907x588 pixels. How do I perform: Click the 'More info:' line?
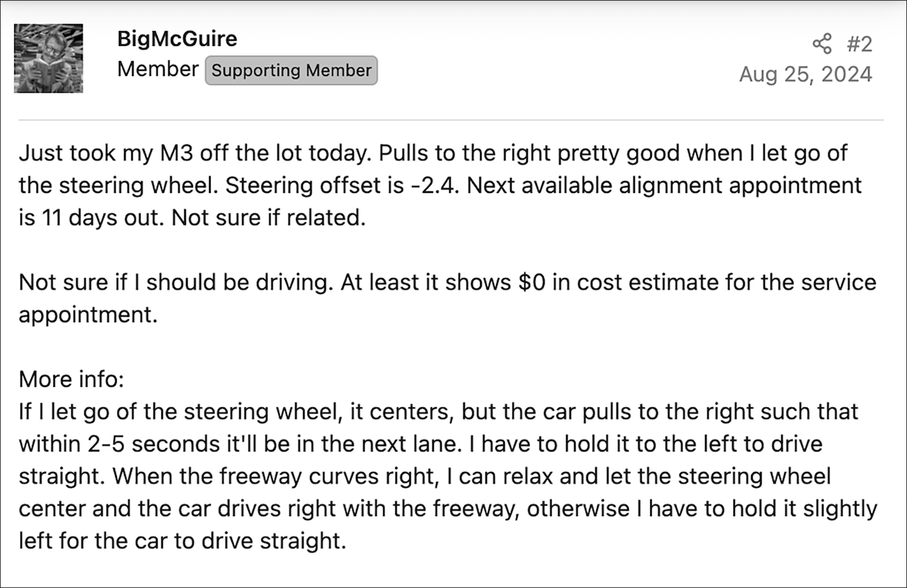pyautogui.click(x=71, y=380)
